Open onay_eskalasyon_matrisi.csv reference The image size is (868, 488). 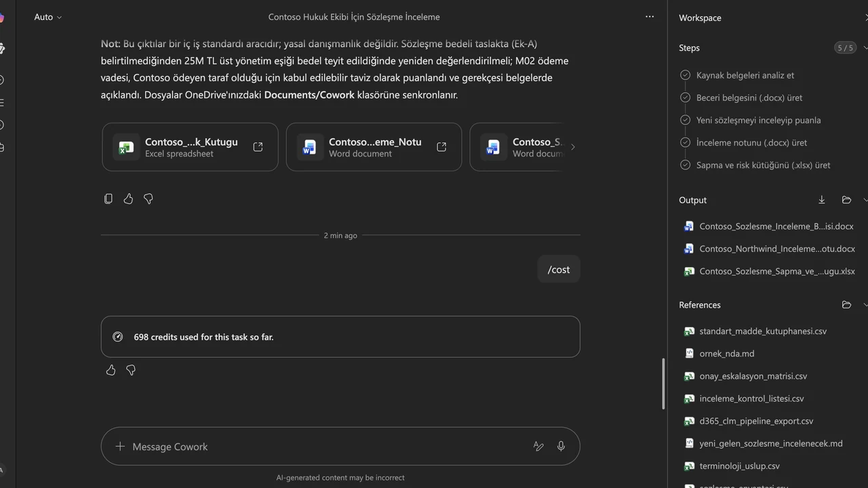click(753, 376)
